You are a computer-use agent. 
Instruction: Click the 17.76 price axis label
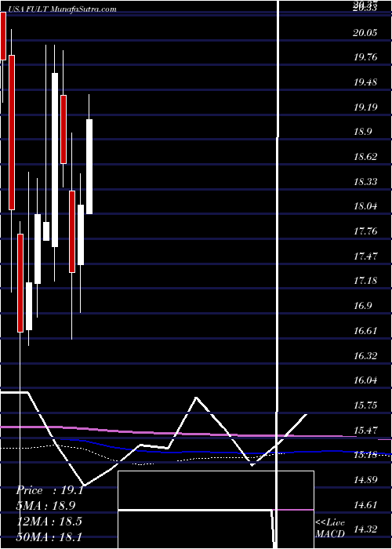tap(365, 231)
